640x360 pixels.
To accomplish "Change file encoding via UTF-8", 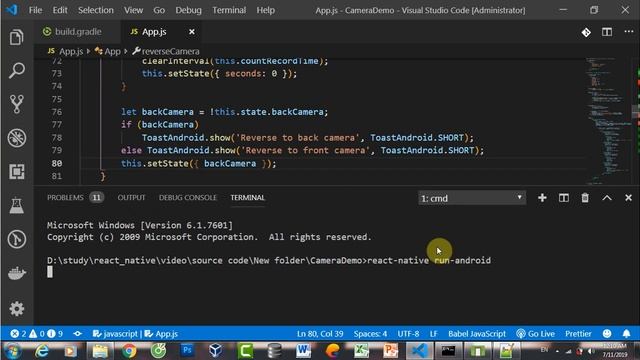I will [408, 334].
